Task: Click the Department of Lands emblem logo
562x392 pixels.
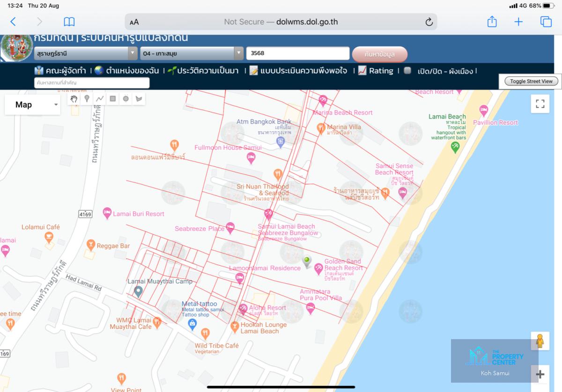Action: (x=17, y=48)
